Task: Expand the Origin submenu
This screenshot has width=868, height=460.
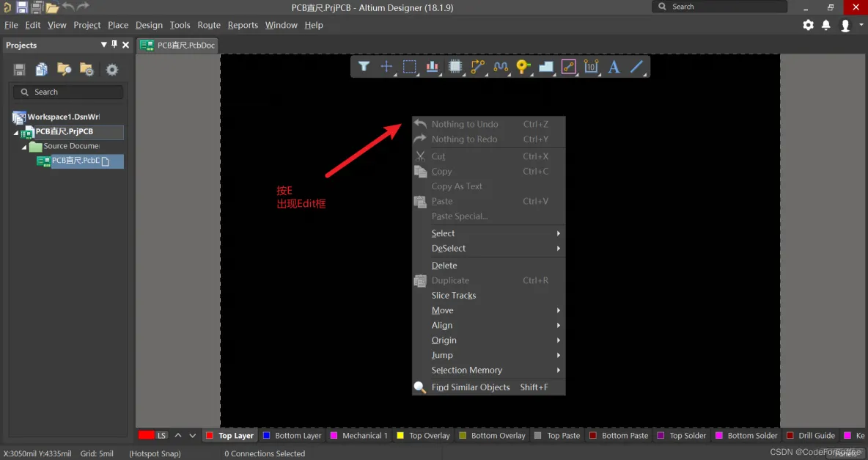Action: click(x=489, y=340)
